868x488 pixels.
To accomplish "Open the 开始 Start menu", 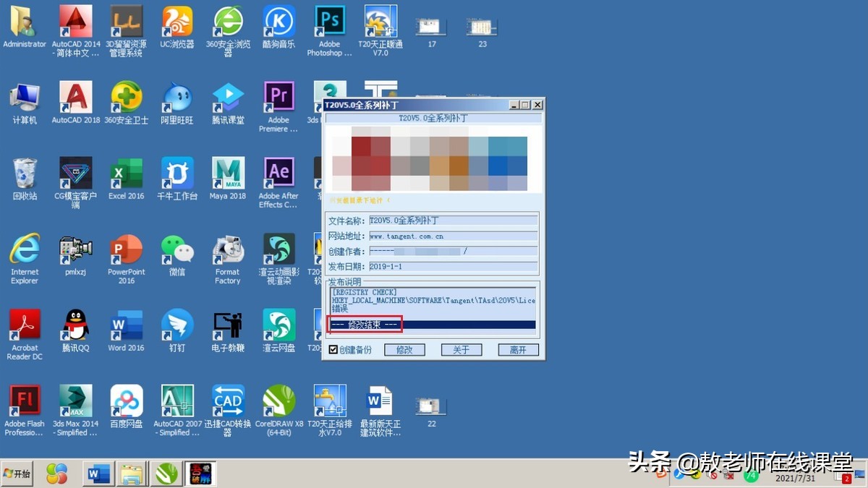I will tap(17, 474).
